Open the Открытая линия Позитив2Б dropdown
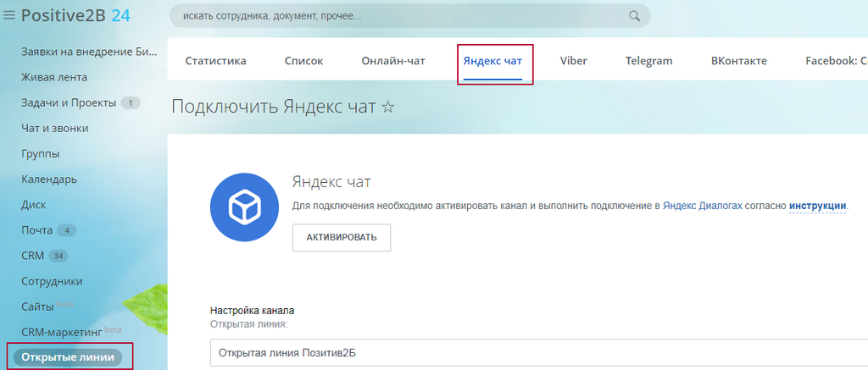This screenshot has height=370, width=868. pos(539,353)
